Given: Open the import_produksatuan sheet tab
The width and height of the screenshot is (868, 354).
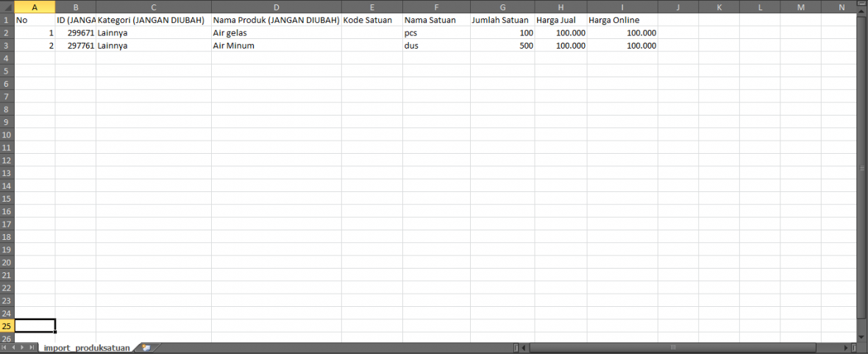Looking at the screenshot, I should click(87, 347).
